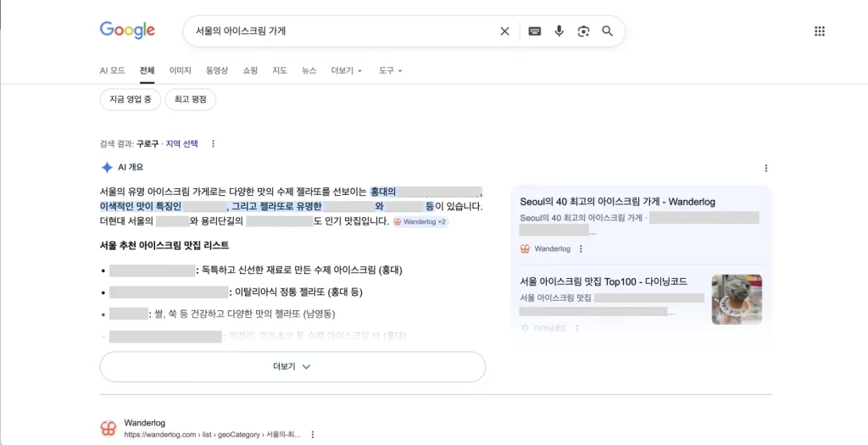This screenshot has width=868, height=445.
Task: Click the magnifying glass search button
Action: coord(607,31)
